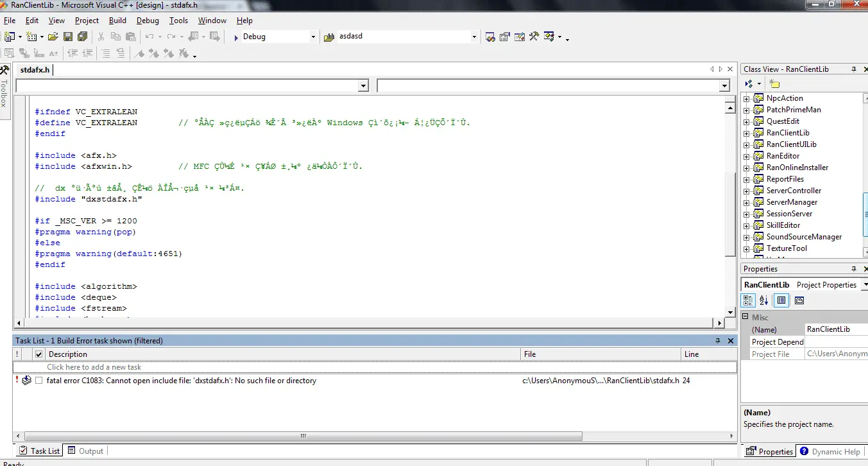868x466 pixels.
Task: Expand the RanClientLib node in Class View
Action: (747, 133)
